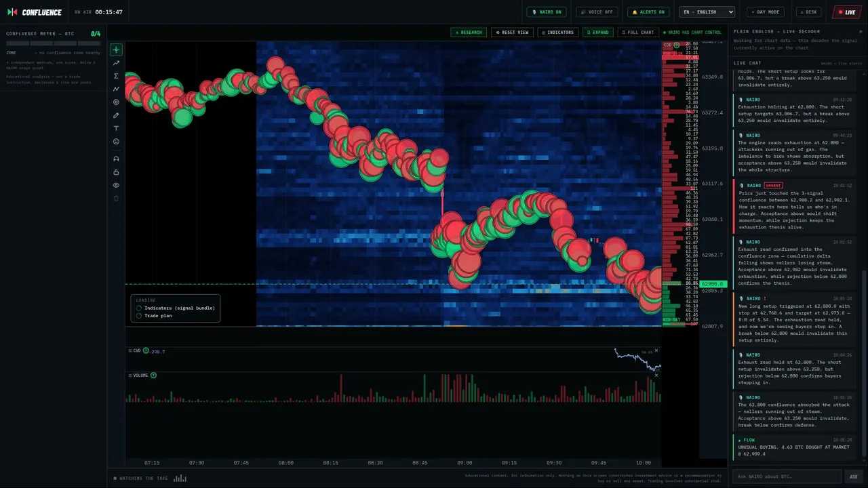868x488 pixels.
Task: Click the LIVE CHAT header
Action: (747, 63)
